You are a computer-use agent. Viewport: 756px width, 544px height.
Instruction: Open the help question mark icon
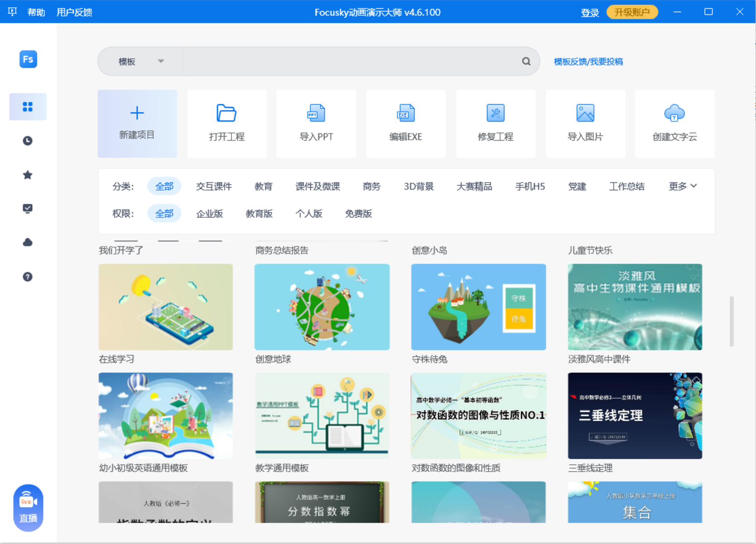[28, 277]
